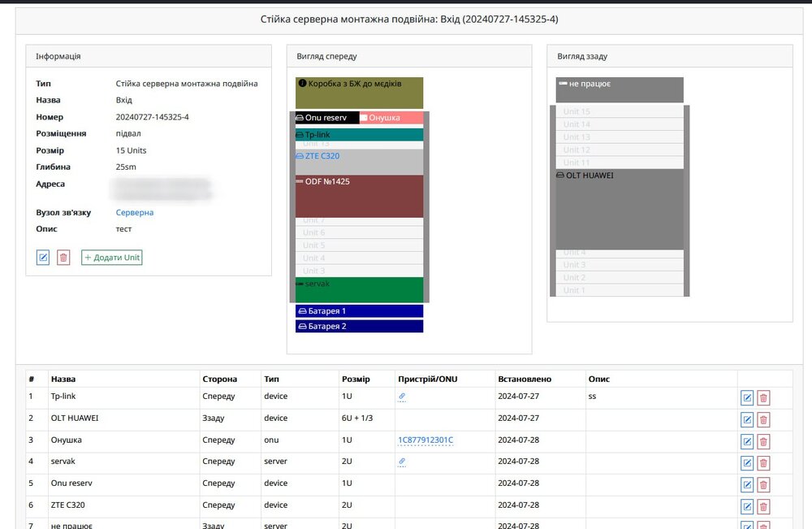Click the red delete rack trash icon

[x=63, y=258]
